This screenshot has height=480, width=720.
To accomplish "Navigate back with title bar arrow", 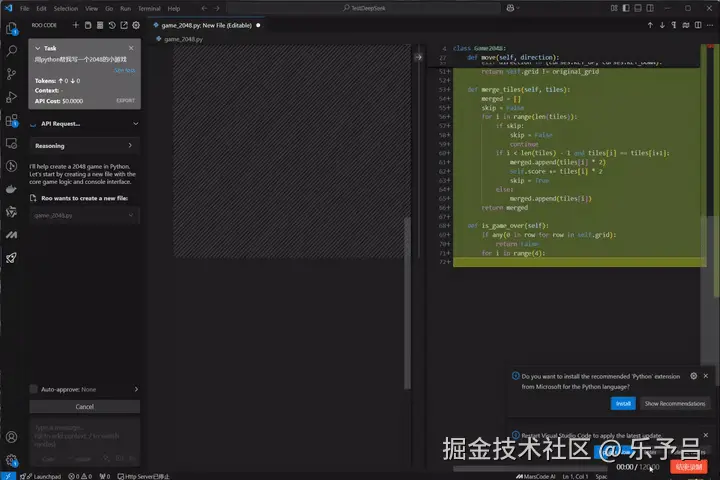I will [204, 8].
